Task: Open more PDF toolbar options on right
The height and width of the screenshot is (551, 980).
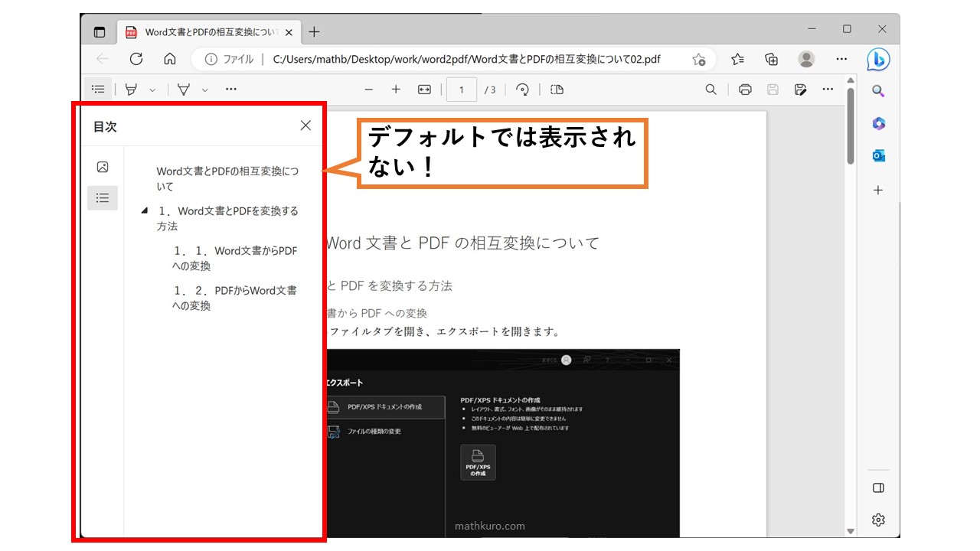Action: pos(828,90)
